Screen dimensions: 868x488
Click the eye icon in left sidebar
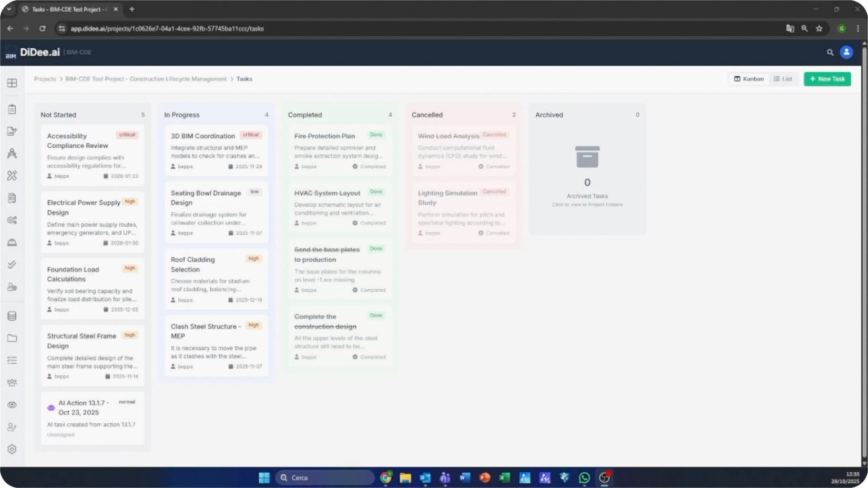12,405
